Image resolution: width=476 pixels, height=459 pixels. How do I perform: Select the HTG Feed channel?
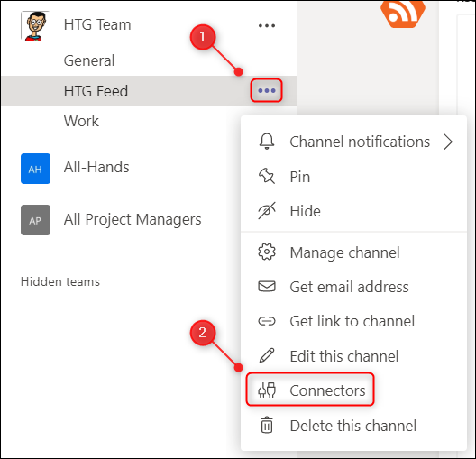[x=149, y=91]
